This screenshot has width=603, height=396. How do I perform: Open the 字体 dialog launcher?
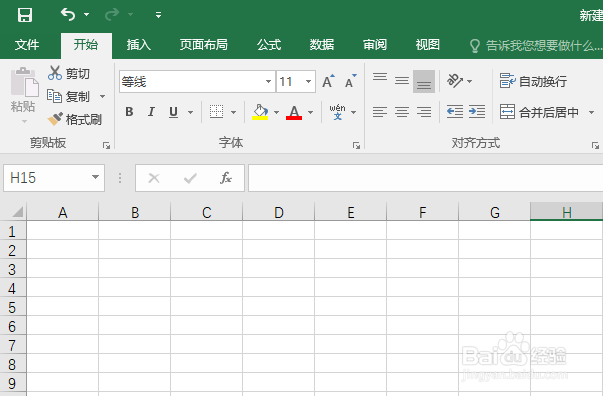click(x=356, y=145)
